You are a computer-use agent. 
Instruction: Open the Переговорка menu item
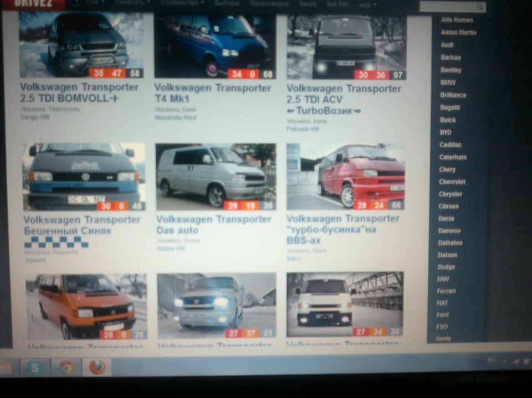[269, 4]
